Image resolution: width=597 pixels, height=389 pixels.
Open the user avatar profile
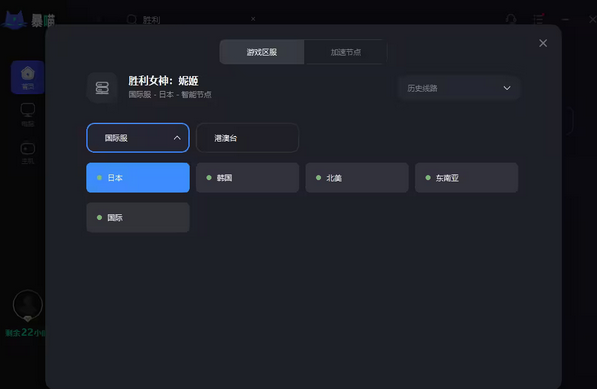pyautogui.click(x=28, y=305)
